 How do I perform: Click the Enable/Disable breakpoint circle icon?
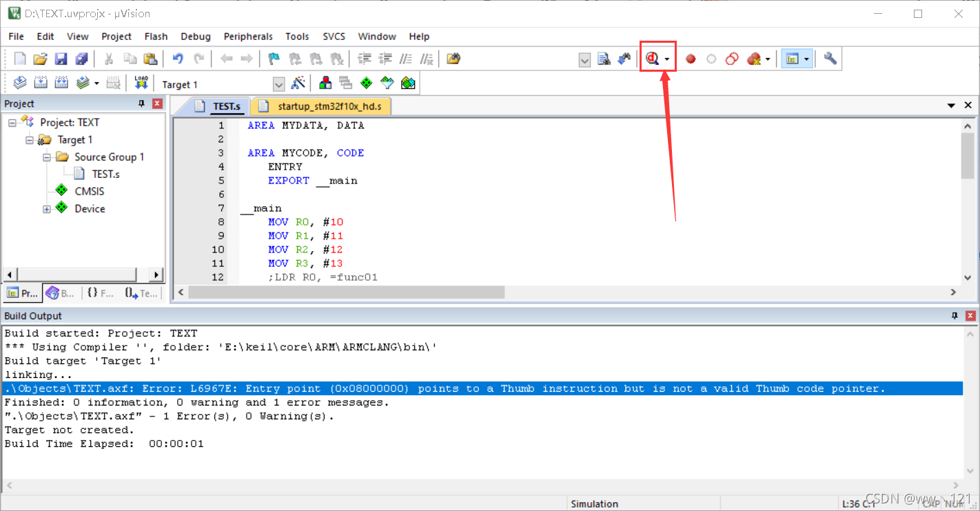click(x=711, y=59)
